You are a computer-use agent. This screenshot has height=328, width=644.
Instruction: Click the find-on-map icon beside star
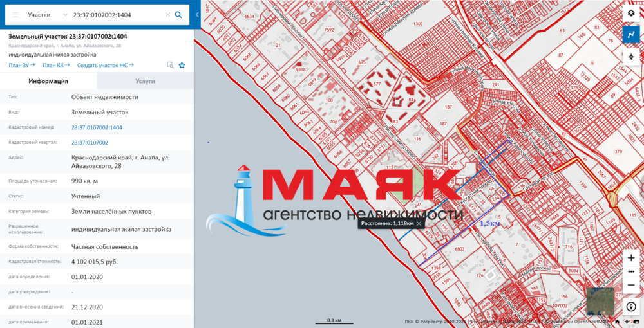[x=170, y=65]
